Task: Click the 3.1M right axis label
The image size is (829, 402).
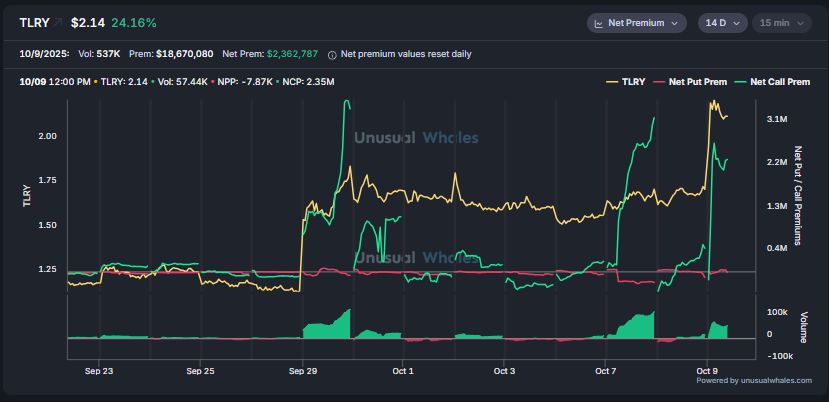Action: [776, 119]
